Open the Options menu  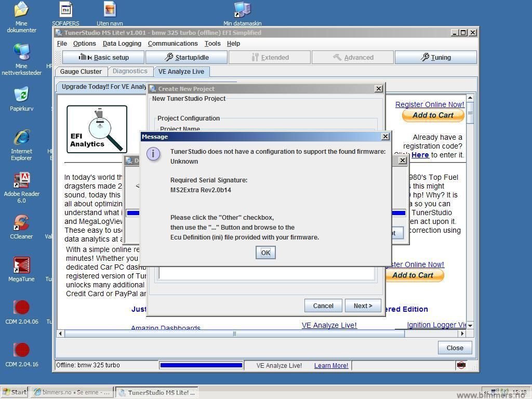[85, 44]
